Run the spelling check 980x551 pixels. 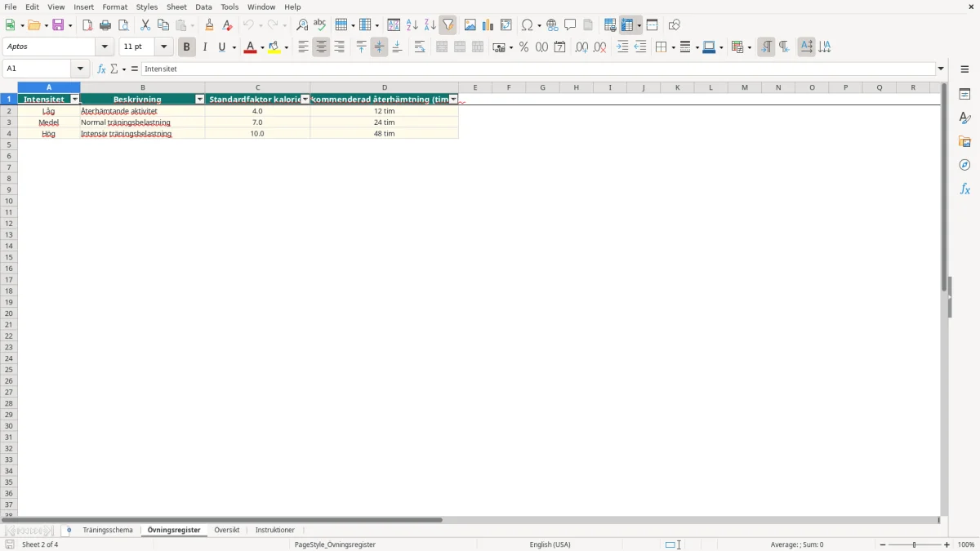(320, 25)
